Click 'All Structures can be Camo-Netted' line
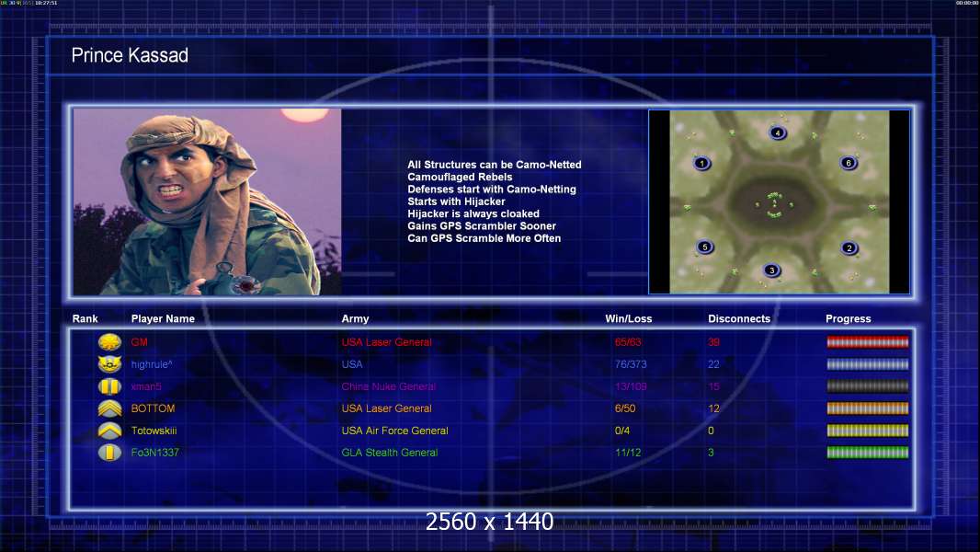 [495, 165]
